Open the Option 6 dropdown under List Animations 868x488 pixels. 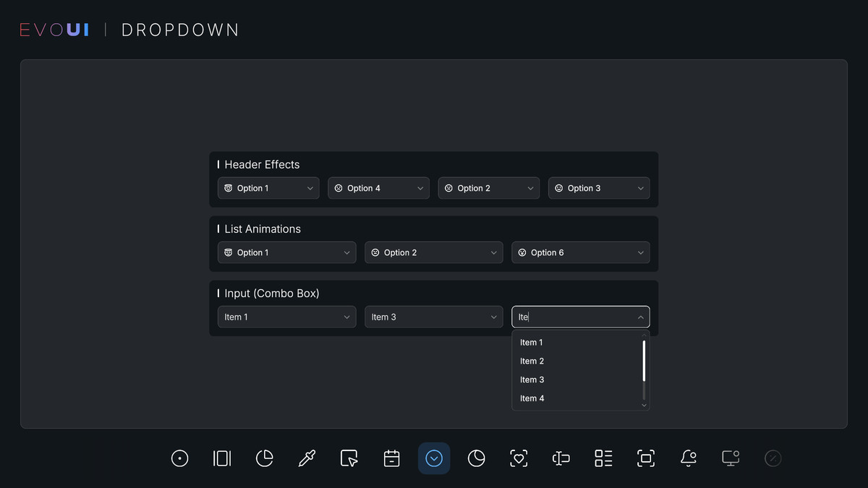click(x=580, y=252)
